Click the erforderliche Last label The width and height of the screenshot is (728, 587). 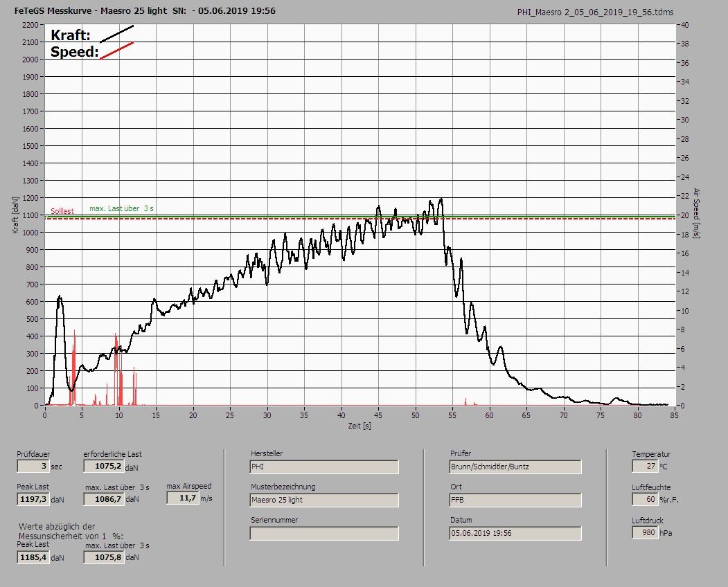tap(113, 454)
